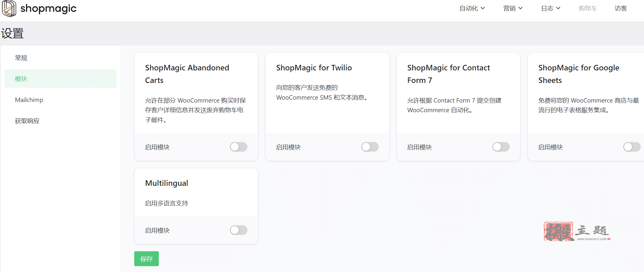
Task: Go to the 访客 menu item
Action: click(x=621, y=8)
